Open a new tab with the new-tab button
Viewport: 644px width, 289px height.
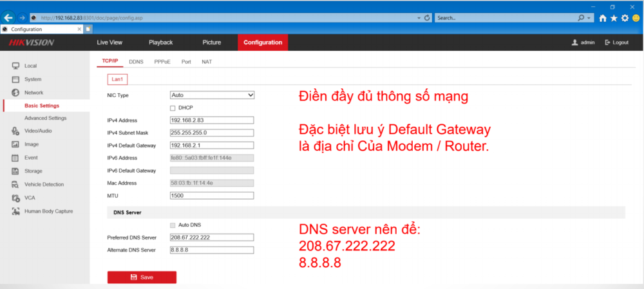(x=88, y=29)
